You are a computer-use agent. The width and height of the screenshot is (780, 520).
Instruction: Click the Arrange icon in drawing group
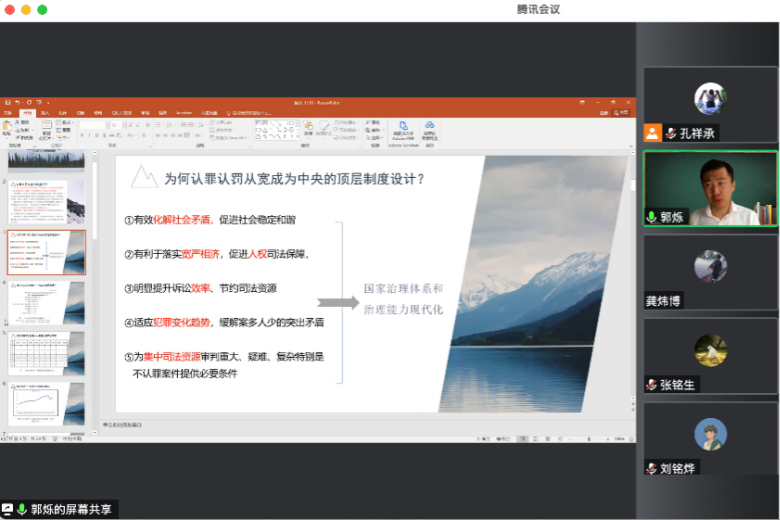pyautogui.click(x=308, y=127)
